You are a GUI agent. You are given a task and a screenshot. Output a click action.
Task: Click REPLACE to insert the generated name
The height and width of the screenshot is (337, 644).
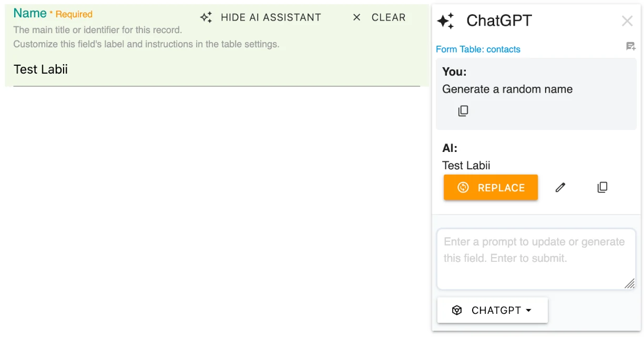tap(490, 187)
